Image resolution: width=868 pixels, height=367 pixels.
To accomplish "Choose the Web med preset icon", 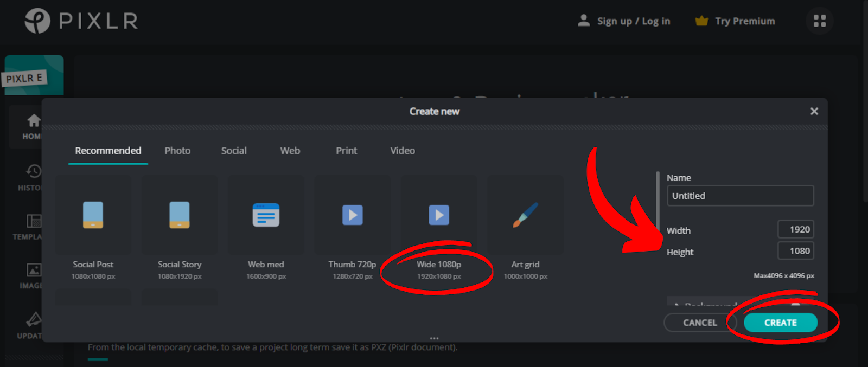I will 266,215.
